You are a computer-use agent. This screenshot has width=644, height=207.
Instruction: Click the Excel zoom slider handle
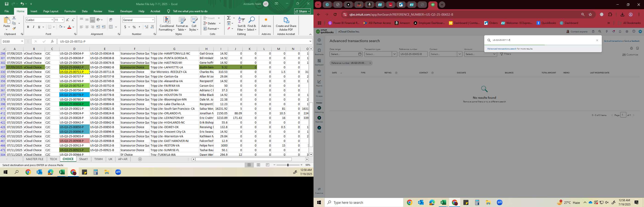point(288,165)
